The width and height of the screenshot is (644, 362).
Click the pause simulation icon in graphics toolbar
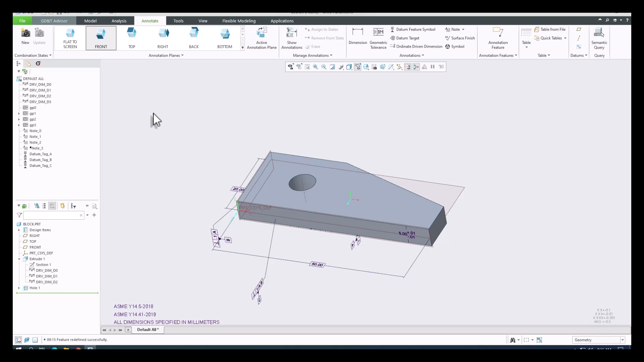433,67
